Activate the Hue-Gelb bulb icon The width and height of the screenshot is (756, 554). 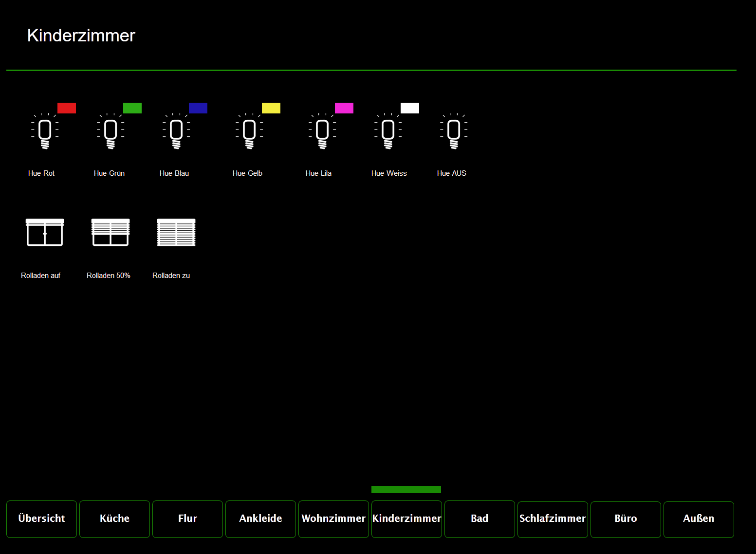click(x=249, y=131)
